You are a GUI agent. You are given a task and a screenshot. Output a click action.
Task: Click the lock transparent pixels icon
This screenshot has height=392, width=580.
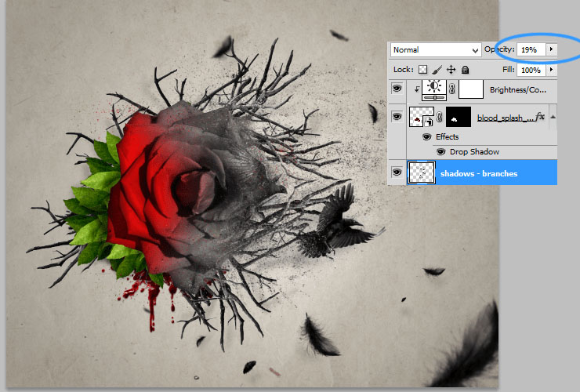423,70
